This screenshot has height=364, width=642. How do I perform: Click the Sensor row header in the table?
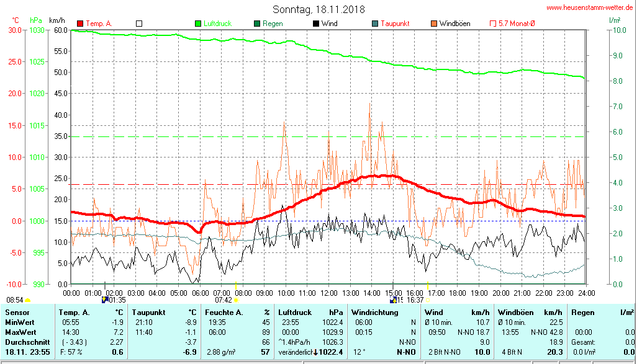tap(17, 313)
